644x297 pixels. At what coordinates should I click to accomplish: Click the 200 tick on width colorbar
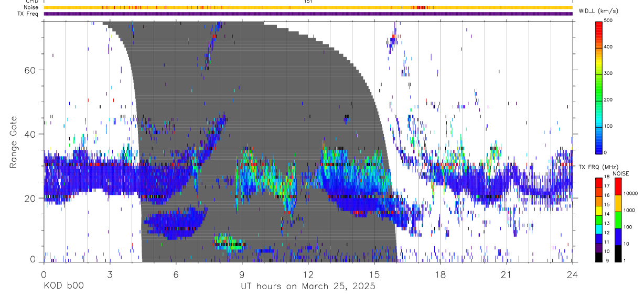click(608, 100)
